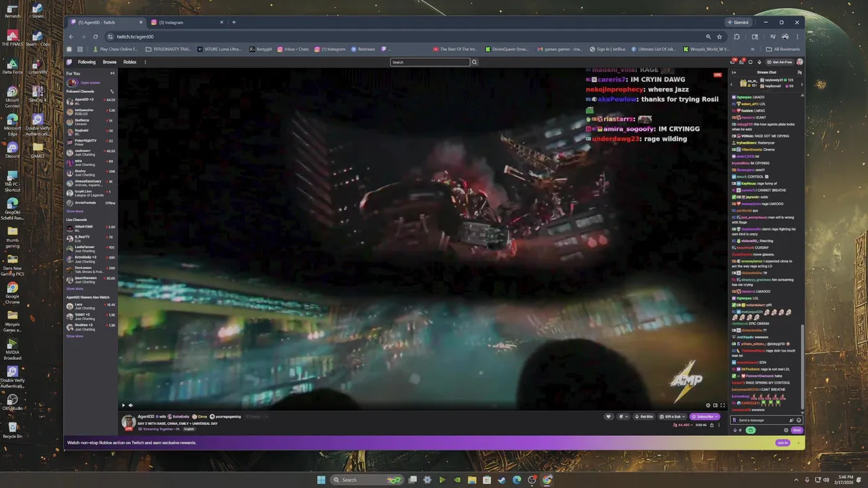
Task: Open the All Bookmarks folder
Action: (x=783, y=49)
